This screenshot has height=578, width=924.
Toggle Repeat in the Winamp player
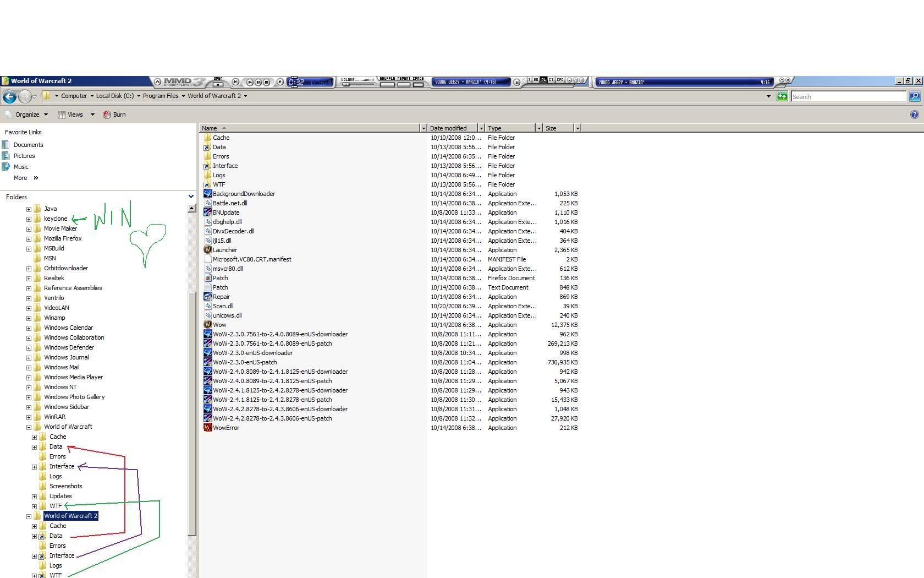click(403, 84)
